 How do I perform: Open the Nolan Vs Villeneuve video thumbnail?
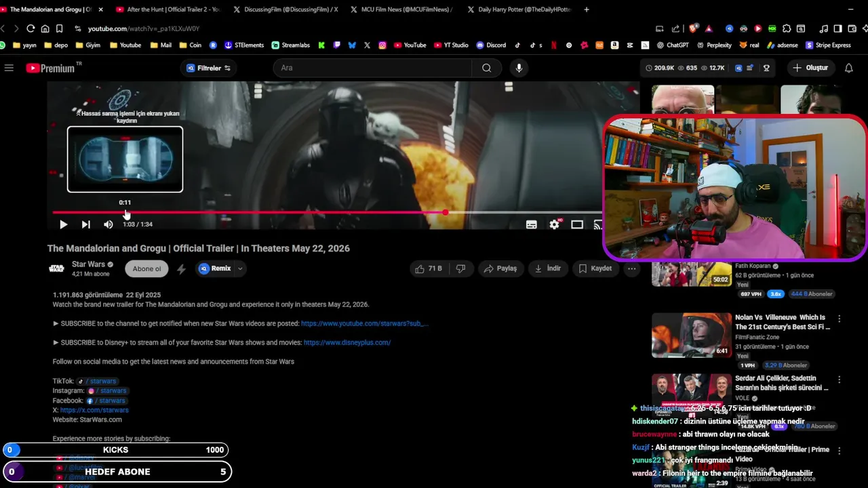click(691, 335)
